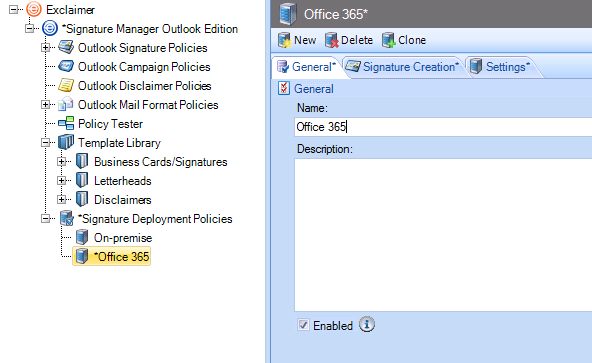Screen dimensions: 592x363
Task: Select Template Library
Action: point(119,143)
